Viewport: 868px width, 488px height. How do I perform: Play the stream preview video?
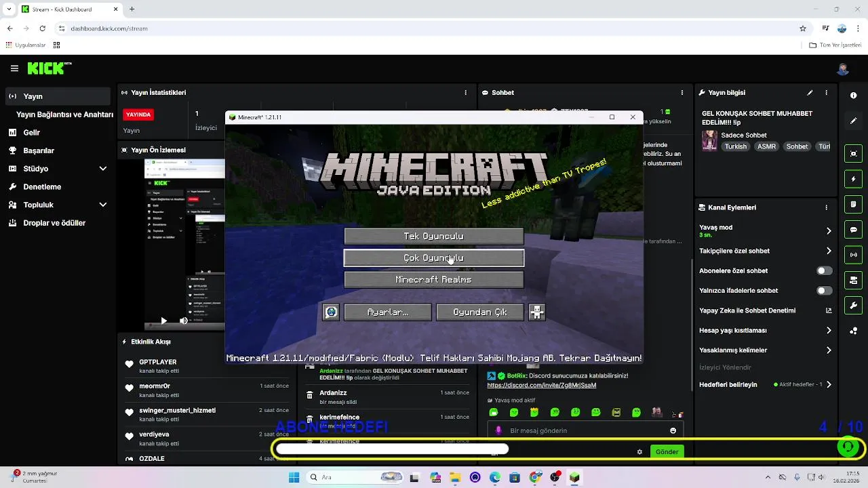(163, 321)
